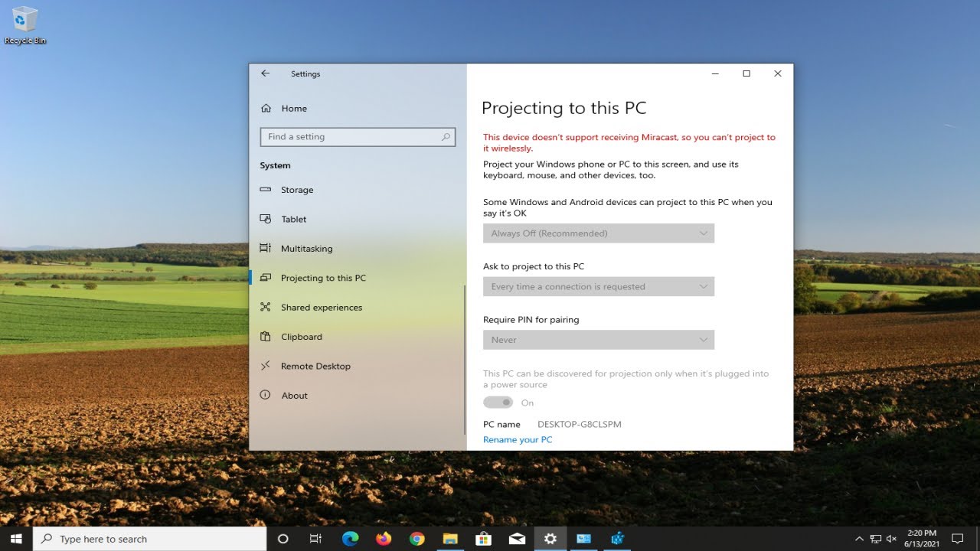The image size is (980, 551).
Task: Minimize the Settings window
Action: (715, 73)
